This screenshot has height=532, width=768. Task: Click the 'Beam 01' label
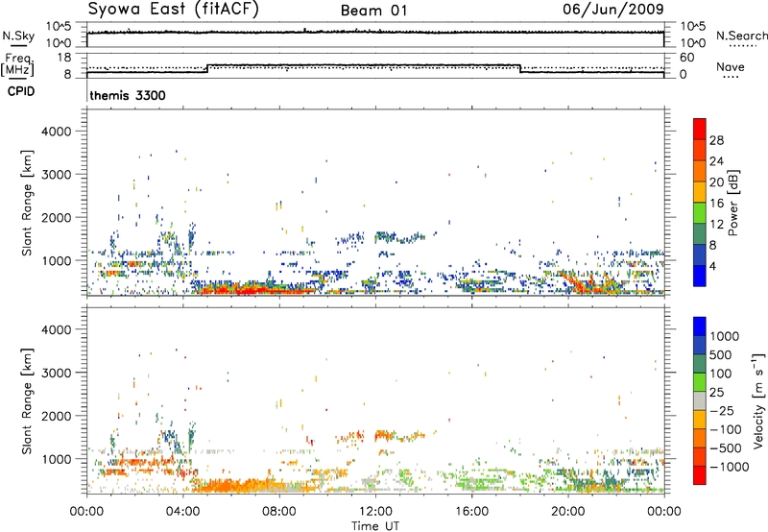point(373,11)
